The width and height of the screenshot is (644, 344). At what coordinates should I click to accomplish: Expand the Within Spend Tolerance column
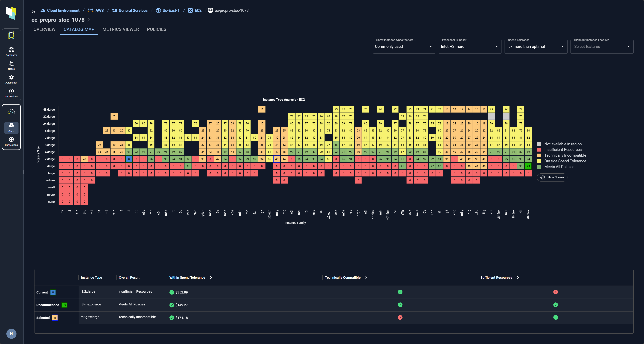pyautogui.click(x=211, y=277)
